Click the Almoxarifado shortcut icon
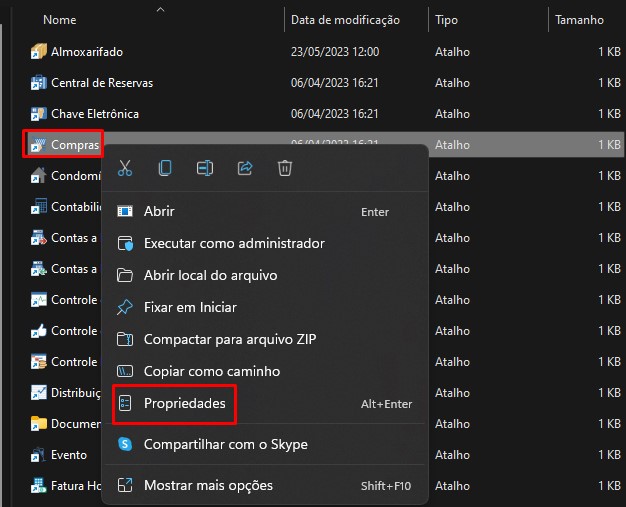Screen dimensions: 626x507 (39, 51)
